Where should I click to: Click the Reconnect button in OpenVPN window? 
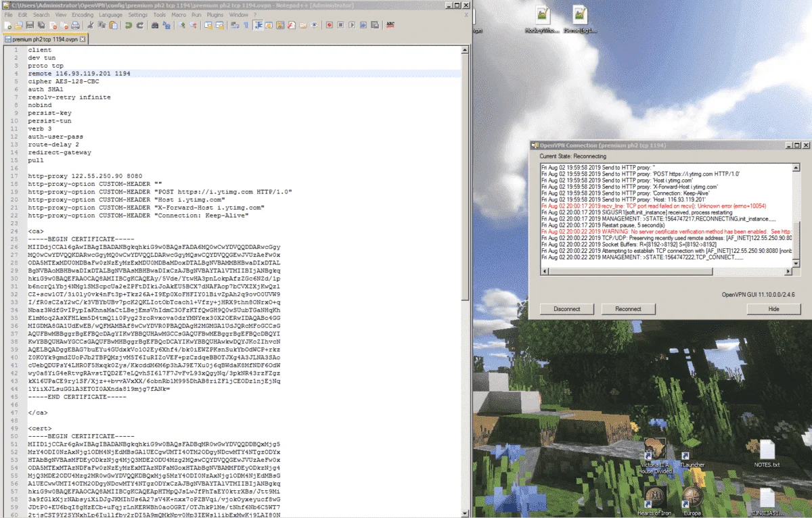tap(628, 309)
